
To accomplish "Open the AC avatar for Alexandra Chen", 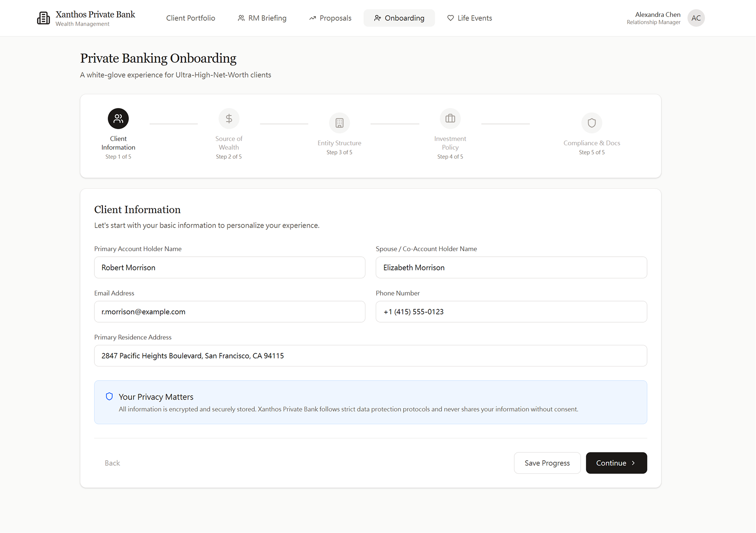I will pos(696,18).
